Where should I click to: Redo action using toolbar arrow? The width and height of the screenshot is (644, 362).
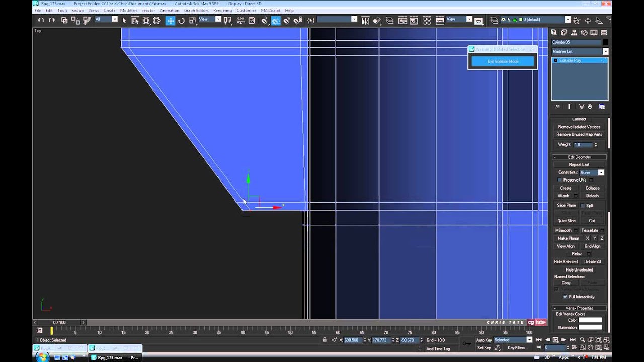[52, 20]
